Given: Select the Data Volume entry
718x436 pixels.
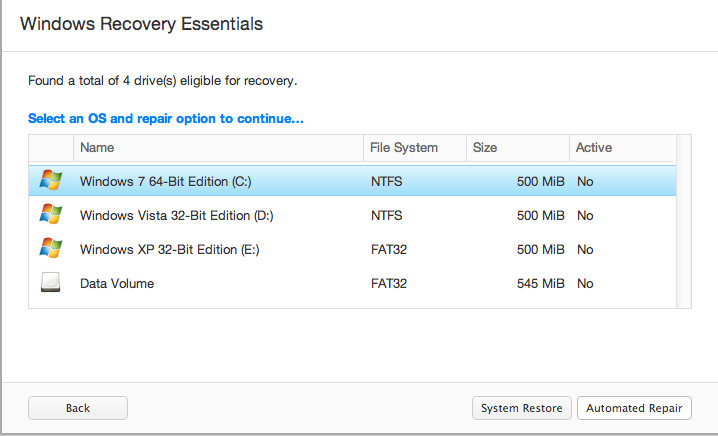Looking at the screenshot, I should click(117, 284).
